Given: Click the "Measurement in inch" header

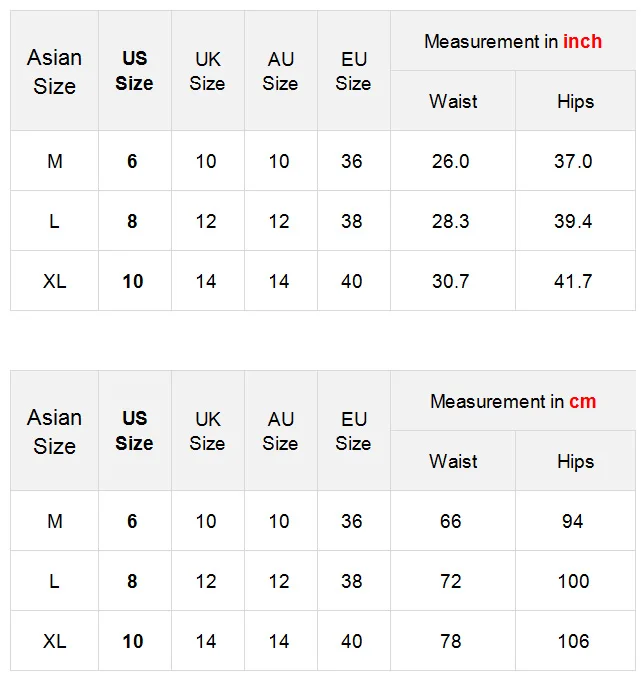Looking at the screenshot, I should [x=513, y=41].
